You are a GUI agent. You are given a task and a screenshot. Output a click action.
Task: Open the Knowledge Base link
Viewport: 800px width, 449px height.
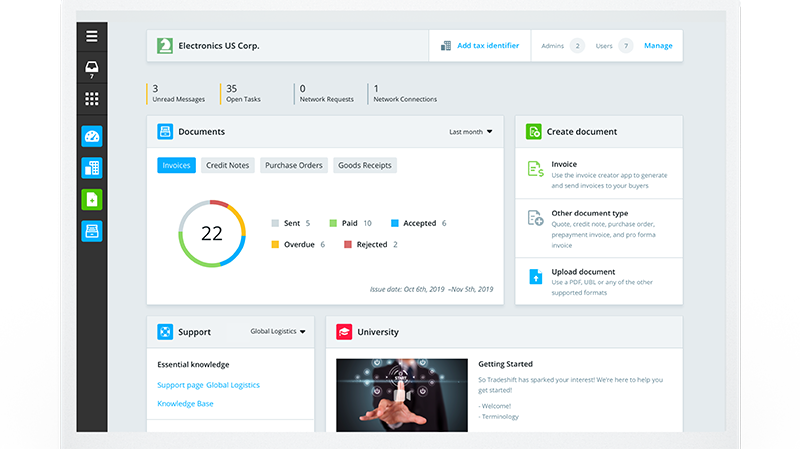(185, 404)
